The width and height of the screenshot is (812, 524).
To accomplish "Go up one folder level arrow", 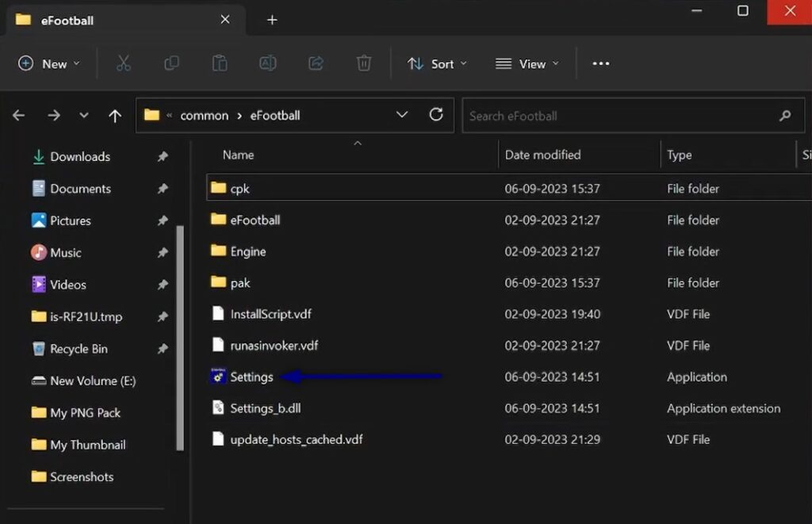I will tap(115, 116).
